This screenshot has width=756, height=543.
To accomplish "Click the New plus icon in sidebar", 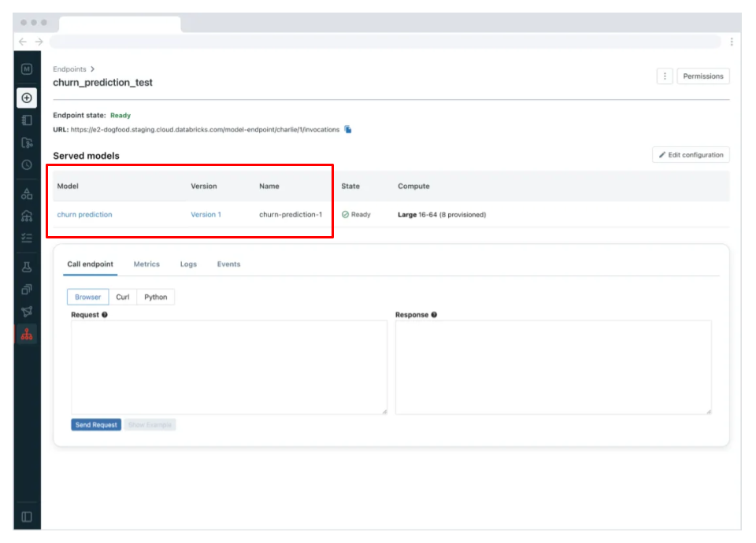I will click(27, 98).
